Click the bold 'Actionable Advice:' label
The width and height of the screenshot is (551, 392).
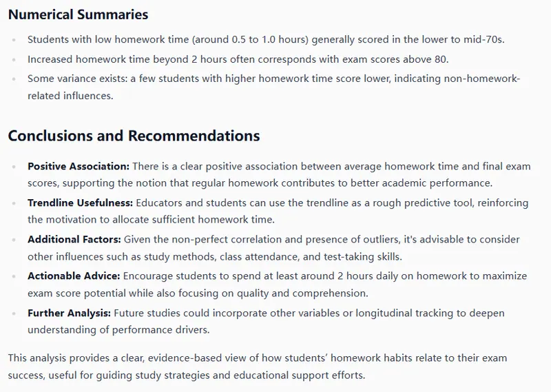tap(74, 276)
